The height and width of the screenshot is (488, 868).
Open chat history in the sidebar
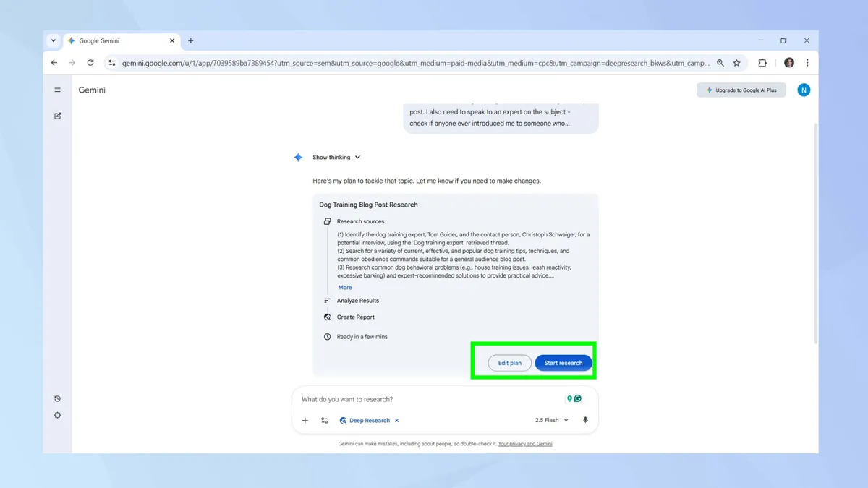[57, 398]
